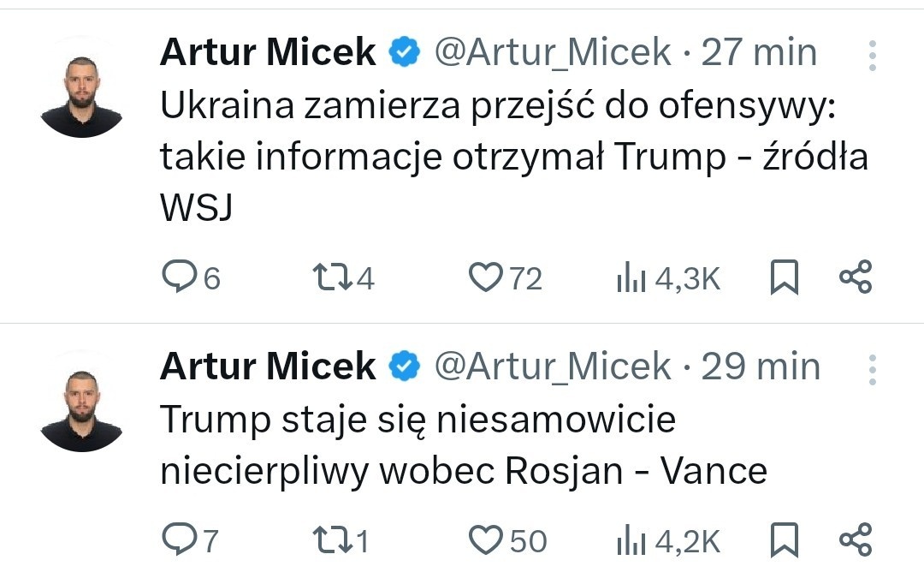924x578 pixels.
Task: Click the Artur Micek name on second tweet
Action: 268,366
